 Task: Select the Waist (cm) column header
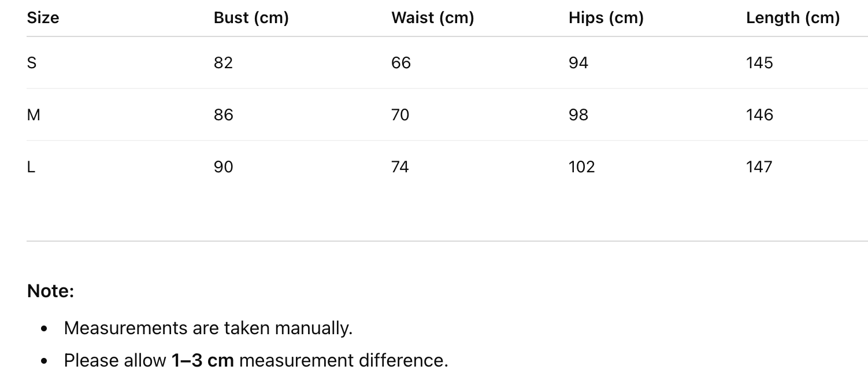pos(432,18)
